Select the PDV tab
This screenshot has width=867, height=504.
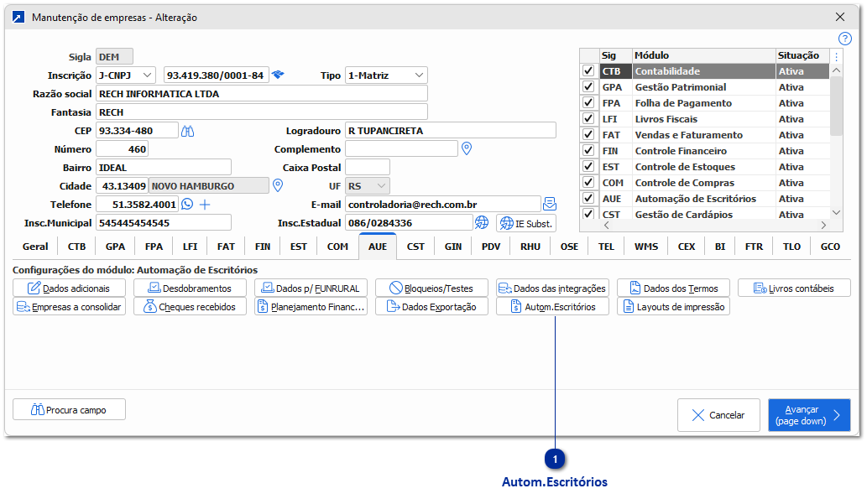coord(491,247)
